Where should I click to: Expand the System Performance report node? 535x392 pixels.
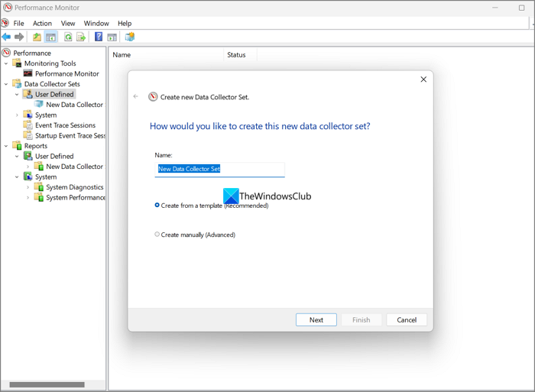[x=28, y=198]
